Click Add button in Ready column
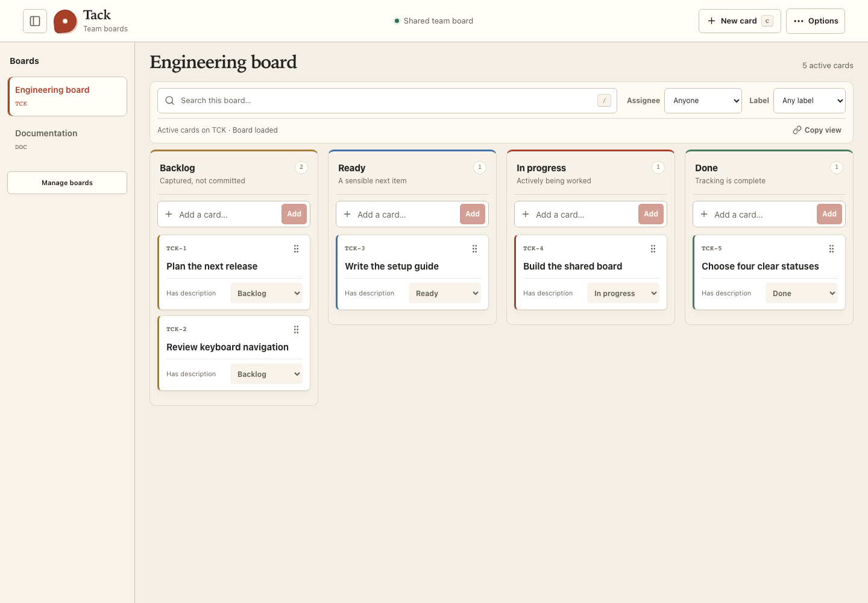 click(x=473, y=214)
